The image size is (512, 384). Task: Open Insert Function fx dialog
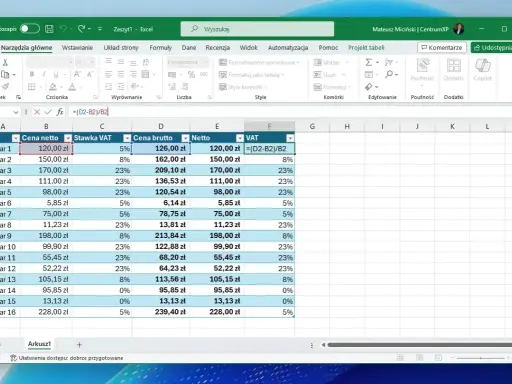[60, 112]
